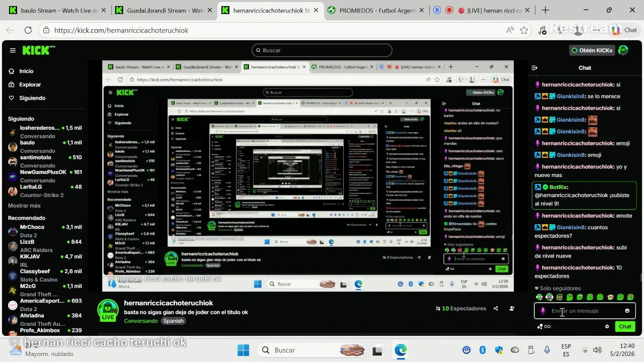The image size is (644, 362).
Task: Toggle Read aloud icon in address bar
Action: pyautogui.click(x=510, y=30)
